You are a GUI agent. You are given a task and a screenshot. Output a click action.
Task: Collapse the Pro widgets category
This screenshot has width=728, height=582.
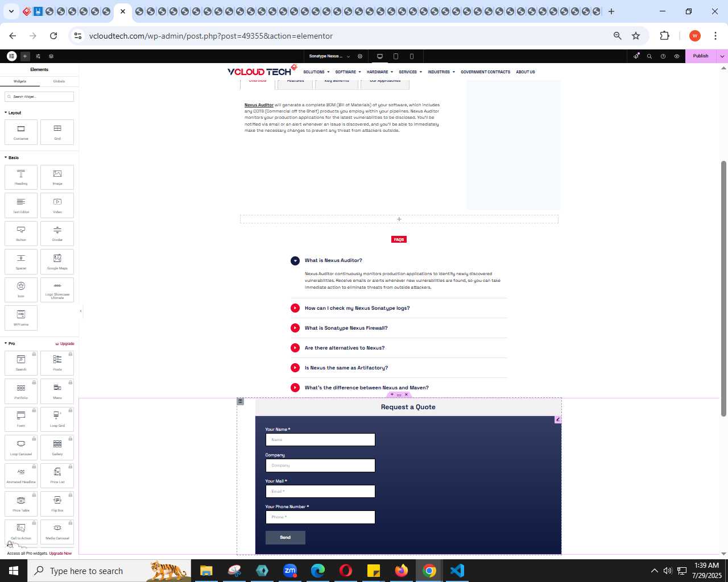pyautogui.click(x=10, y=343)
